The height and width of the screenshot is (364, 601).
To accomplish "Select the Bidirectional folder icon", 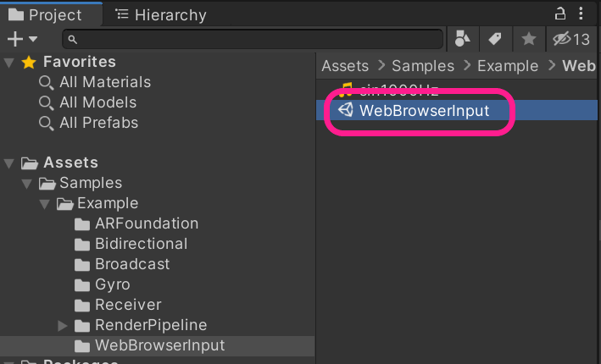I will pyautogui.click(x=82, y=244).
